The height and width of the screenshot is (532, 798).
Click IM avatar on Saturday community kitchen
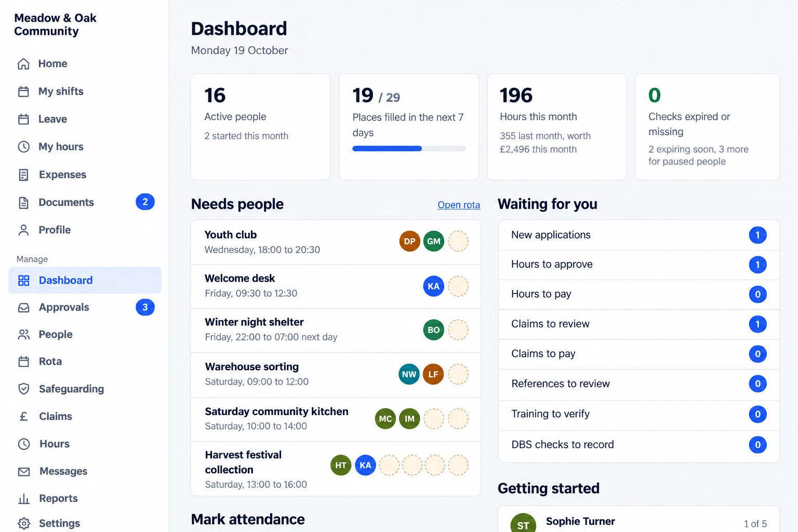point(409,419)
